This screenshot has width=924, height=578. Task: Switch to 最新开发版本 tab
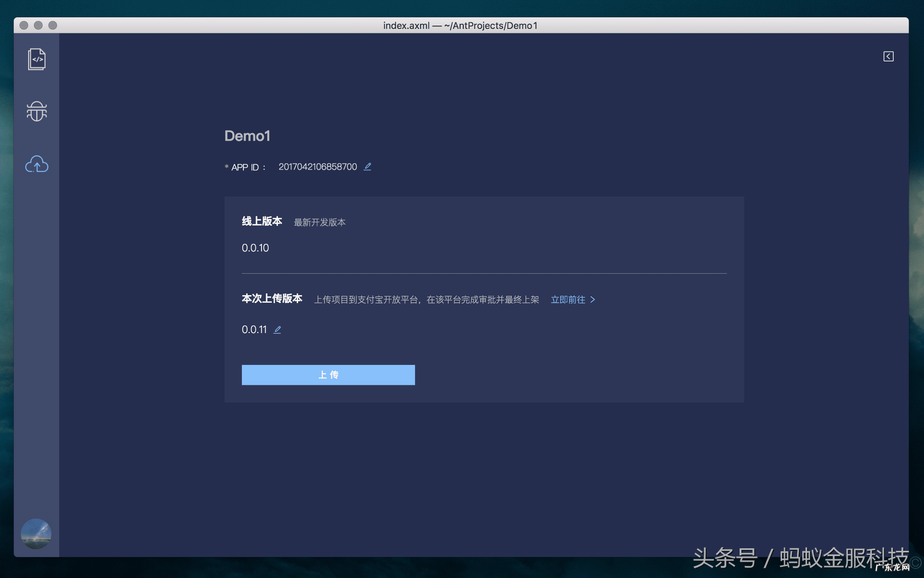pyautogui.click(x=319, y=222)
